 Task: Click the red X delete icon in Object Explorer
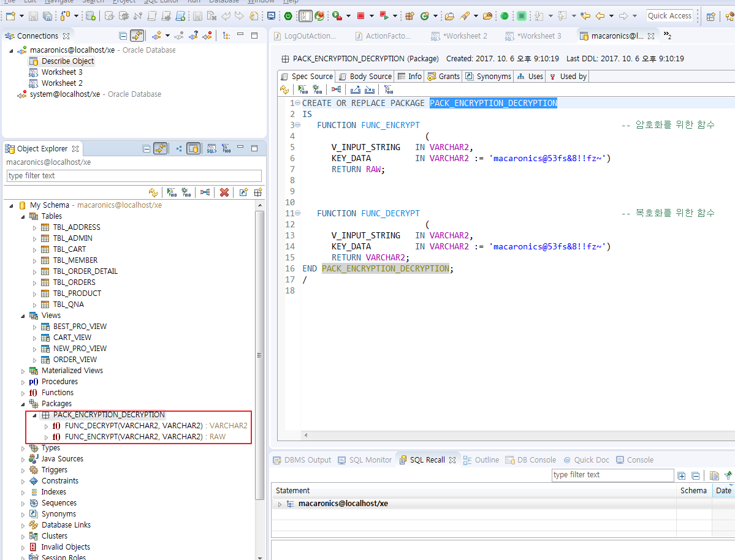click(x=224, y=192)
